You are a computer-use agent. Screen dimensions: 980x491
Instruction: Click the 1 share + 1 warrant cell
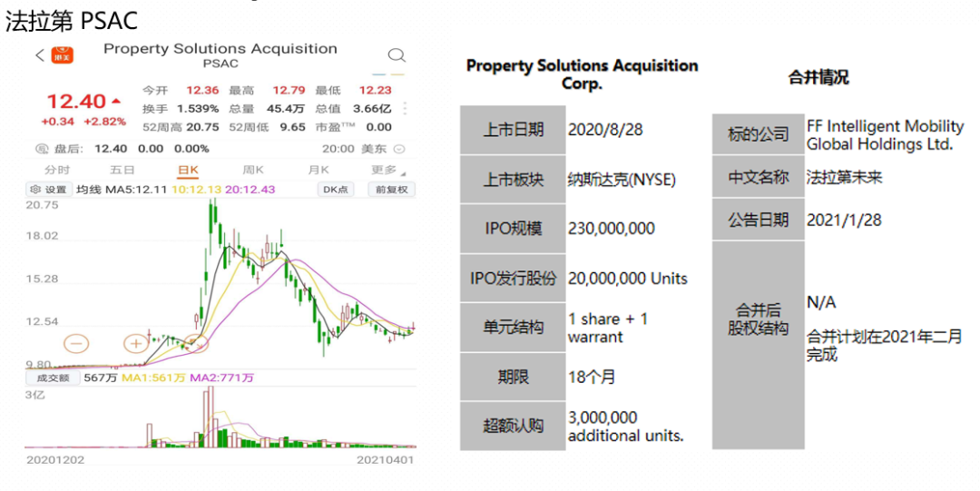(x=608, y=328)
